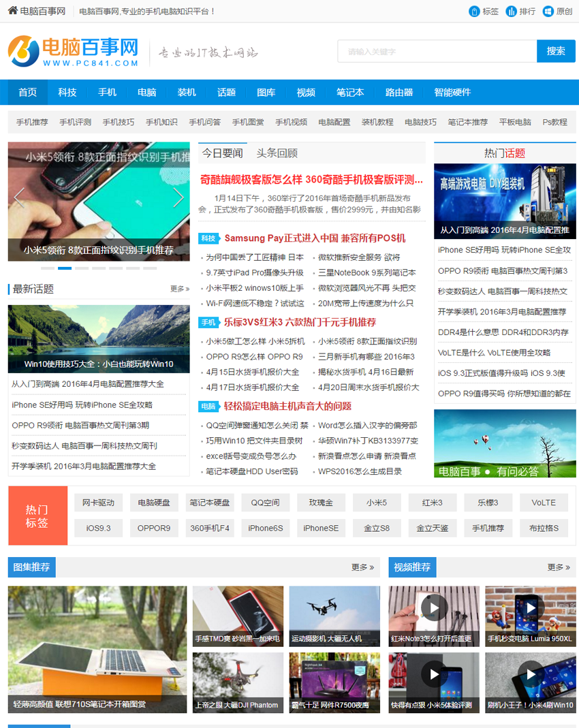This screenshot has width=579, height=728.
Task: Open Win10使用技巧大全 lake thumbnail
Action: click(x=99, y=339)
